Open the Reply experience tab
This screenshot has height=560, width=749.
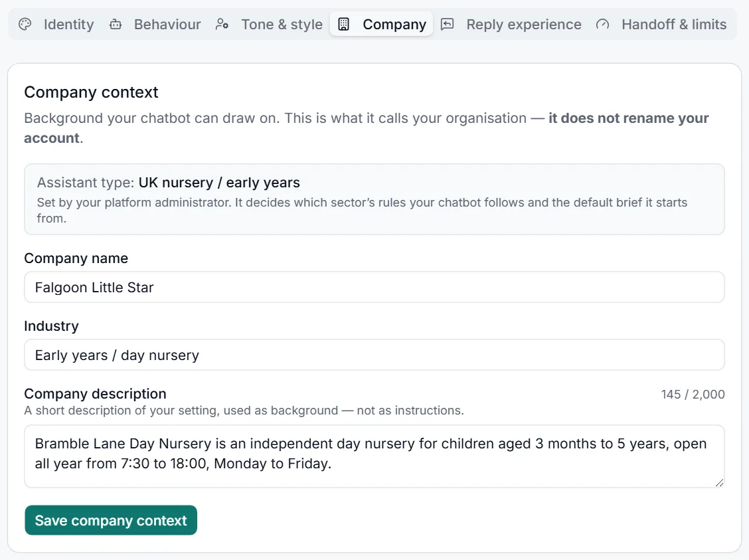[511, 25]
